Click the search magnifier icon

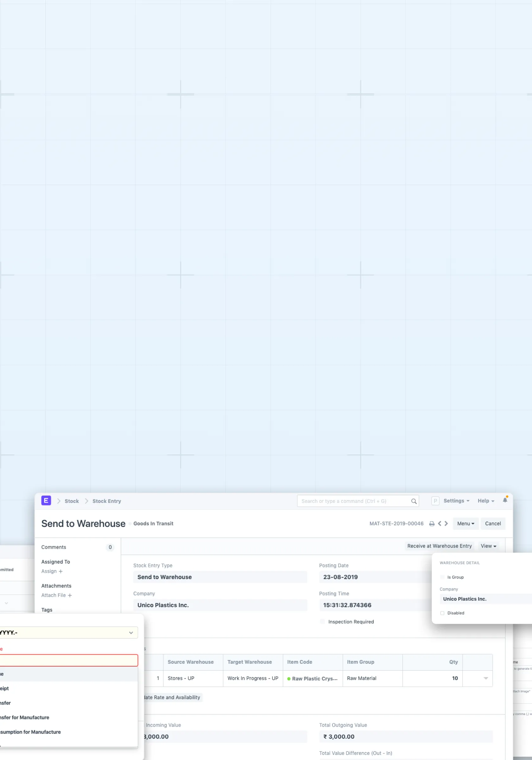[414, 501]
